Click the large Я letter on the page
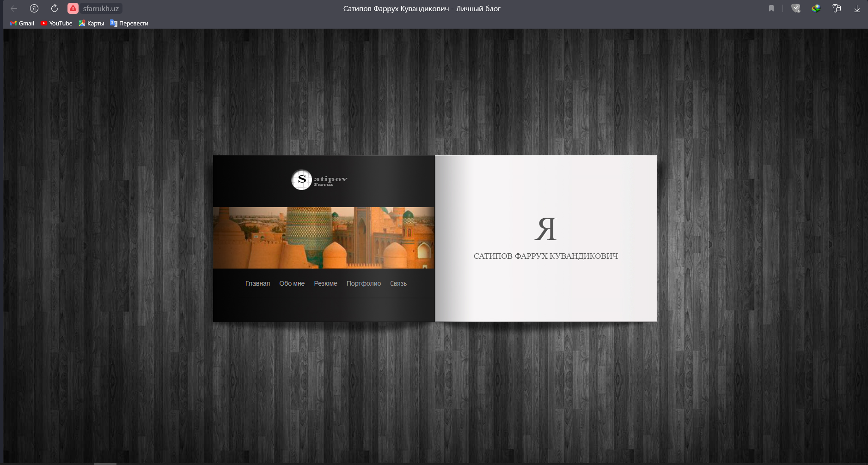The height and width of the screenshot is (465, 868). click(546, 229)
